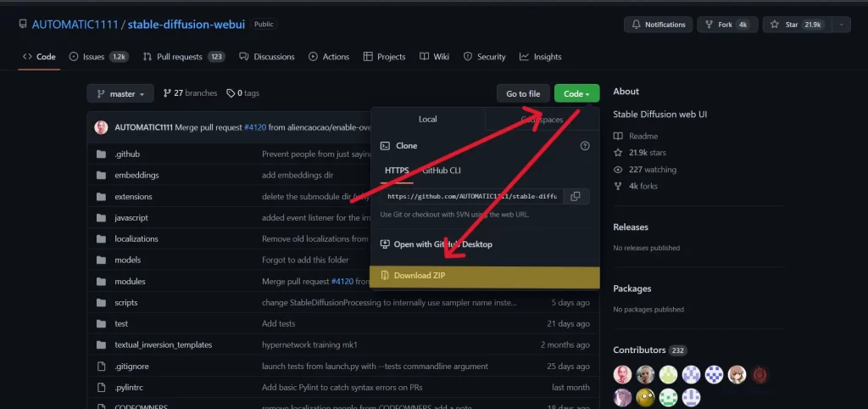
Task: Open the test folder
Action: point(121,323)
